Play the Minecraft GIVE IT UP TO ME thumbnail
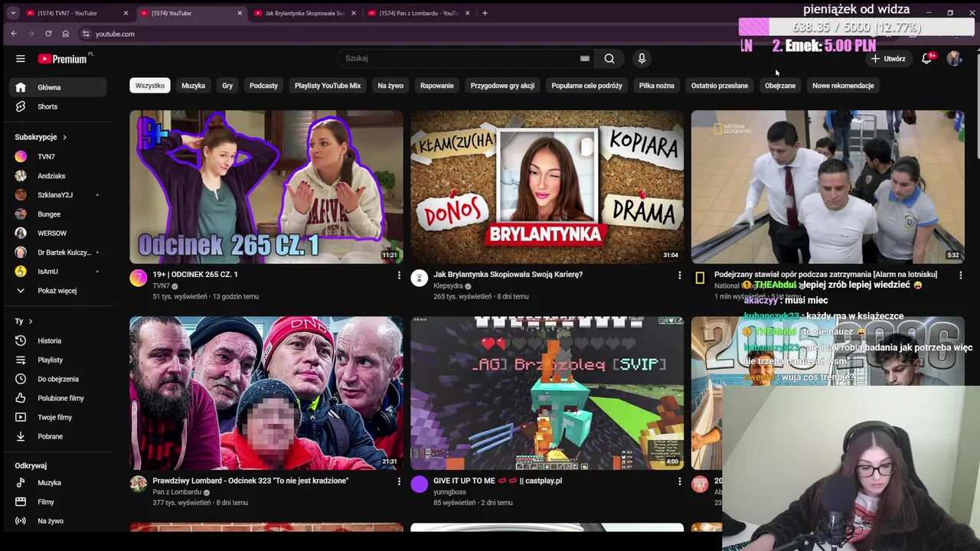Viewport: 980px width, 551px height. 547,393
